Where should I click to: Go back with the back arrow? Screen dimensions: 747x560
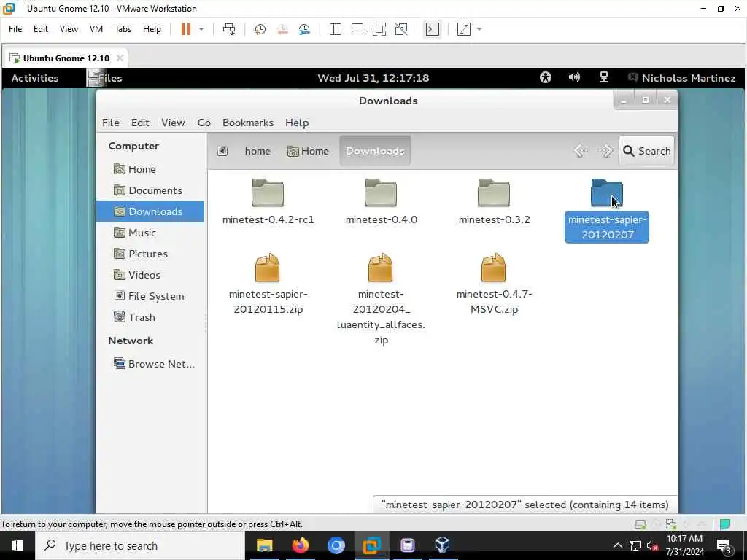pyautogui.click(x=581, y=151)
